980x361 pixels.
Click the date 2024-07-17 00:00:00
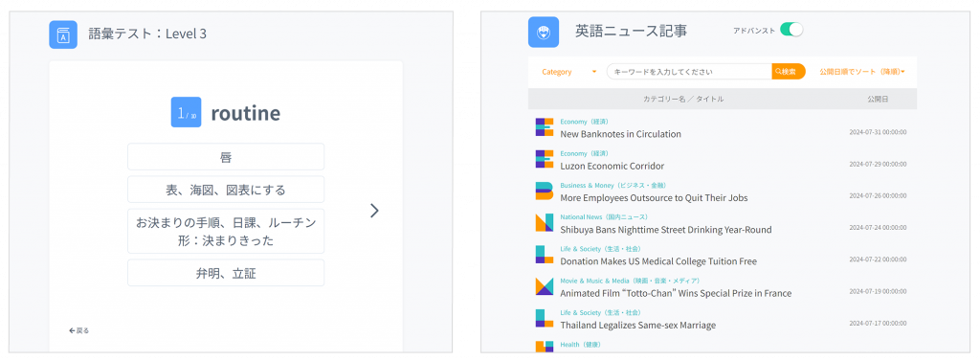tap(878, 324)
